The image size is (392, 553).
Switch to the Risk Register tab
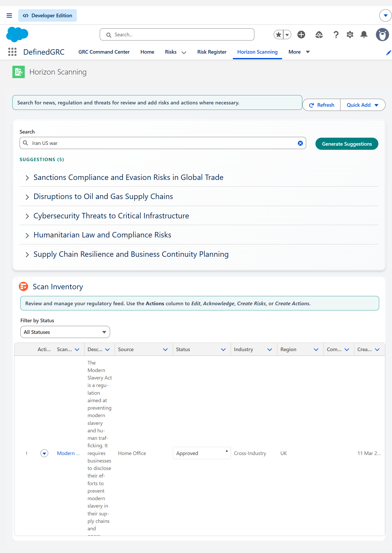pos(212,52)
